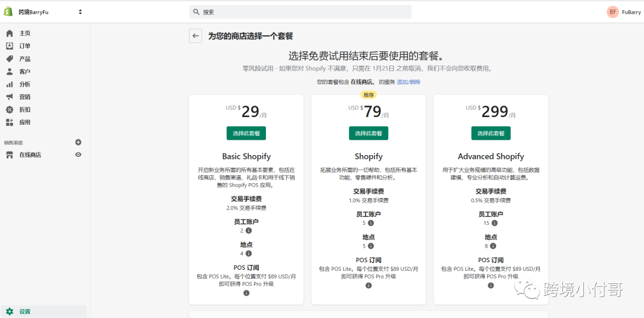Click the 销售渠道 section label
The height and width of the screenshot is (318, 644).
coord(14,143)
